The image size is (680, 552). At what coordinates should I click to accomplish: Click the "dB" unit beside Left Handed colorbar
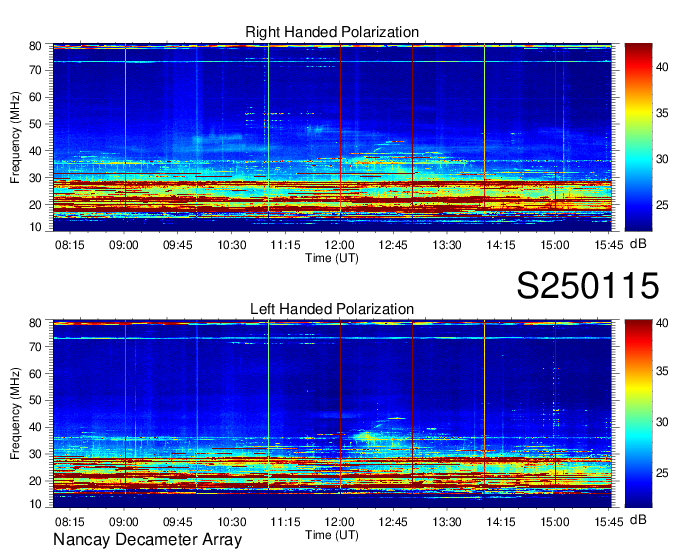click(x=638, y=519)
